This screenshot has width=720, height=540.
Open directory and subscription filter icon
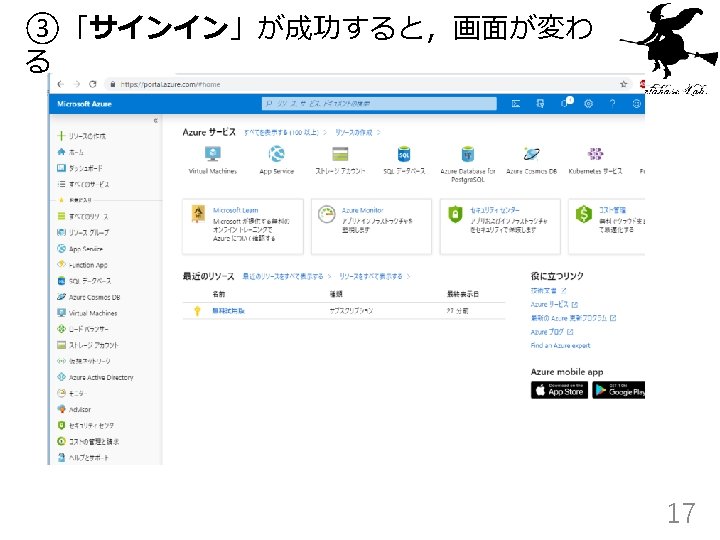(x=540, y=104)
